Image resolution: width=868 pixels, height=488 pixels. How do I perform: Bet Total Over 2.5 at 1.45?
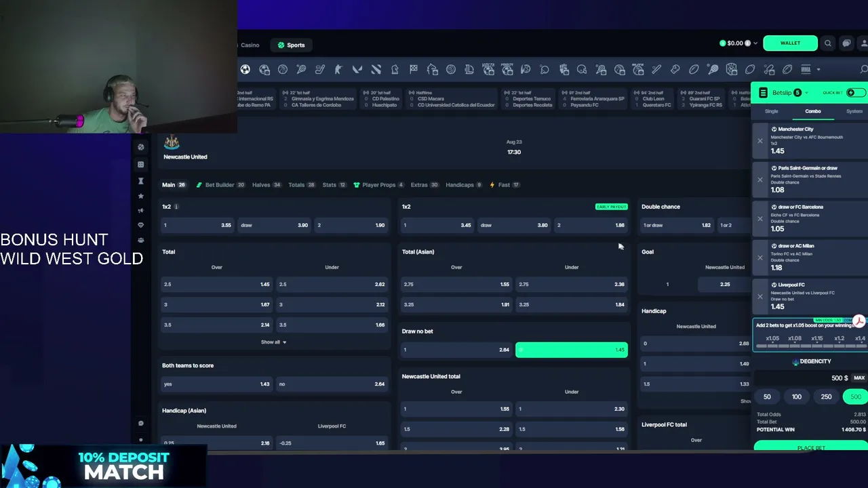[216, 285]
